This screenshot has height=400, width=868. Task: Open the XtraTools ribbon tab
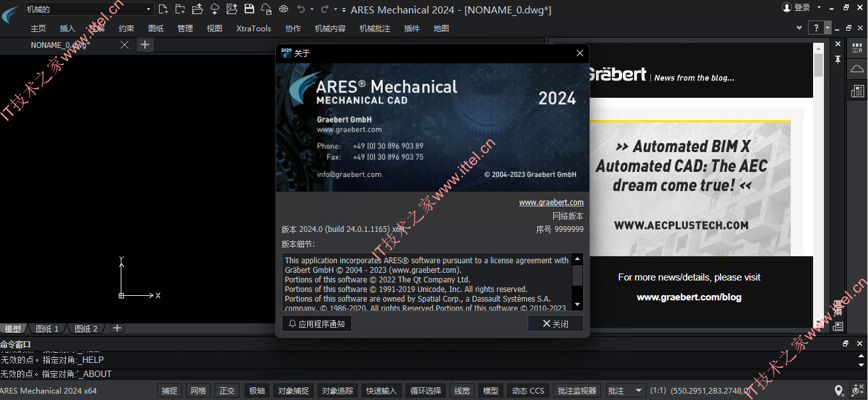pyautogui.click(x=254, y=28)
